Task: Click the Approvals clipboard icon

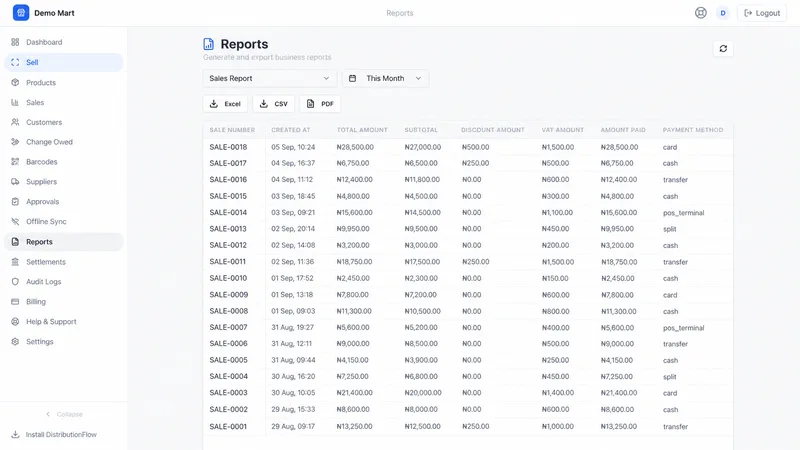Action: [x=15, y=202]
